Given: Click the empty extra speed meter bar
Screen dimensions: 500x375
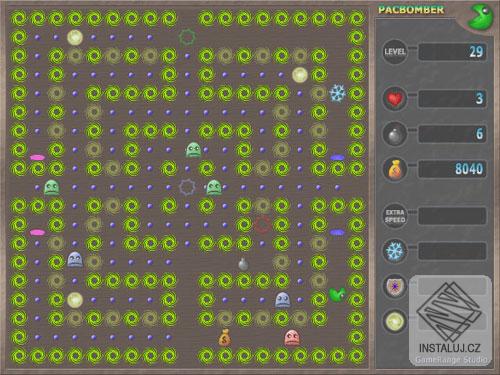Looking at the screenshot, I should 452,216.
